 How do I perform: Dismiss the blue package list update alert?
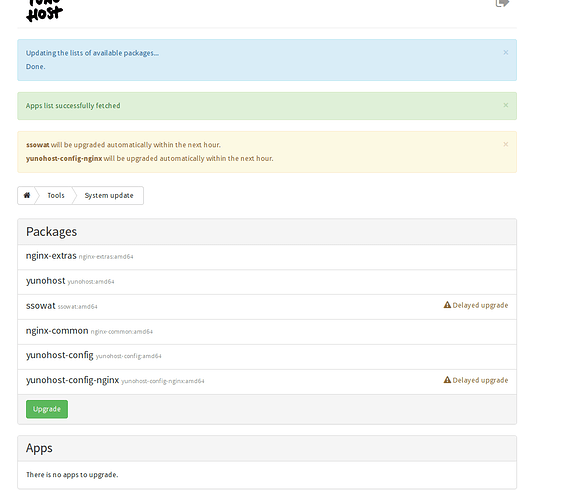pos(506,53)
